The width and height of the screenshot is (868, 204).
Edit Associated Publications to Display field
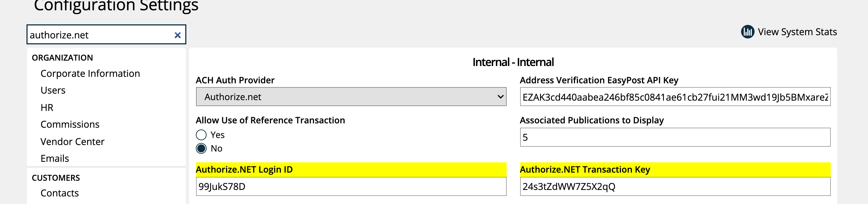(675, 137)
